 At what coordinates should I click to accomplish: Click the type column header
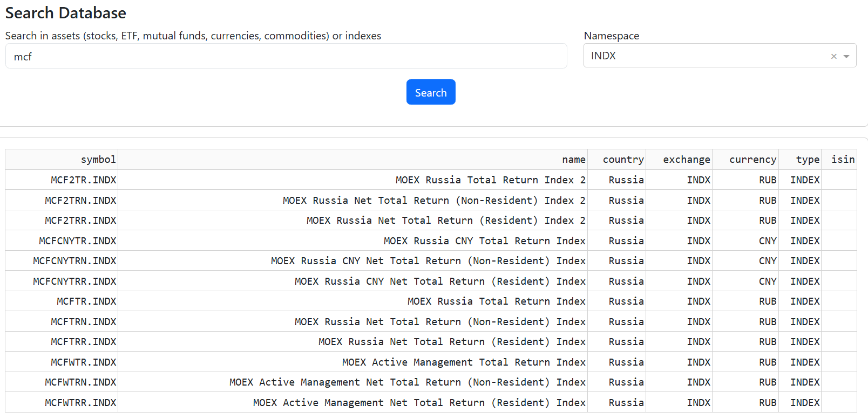(808, 160)
